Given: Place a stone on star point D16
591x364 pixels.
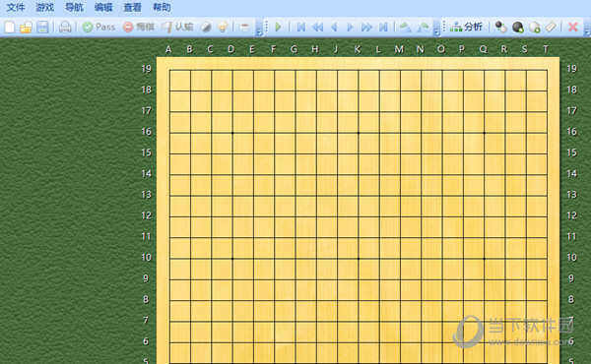Looking at the screenshot, I should (232, 133).
